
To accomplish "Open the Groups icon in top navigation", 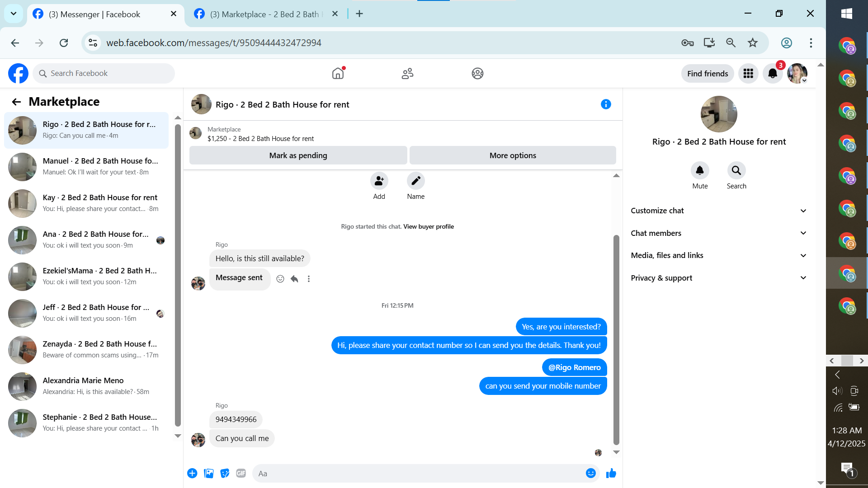I will point(477,73).
